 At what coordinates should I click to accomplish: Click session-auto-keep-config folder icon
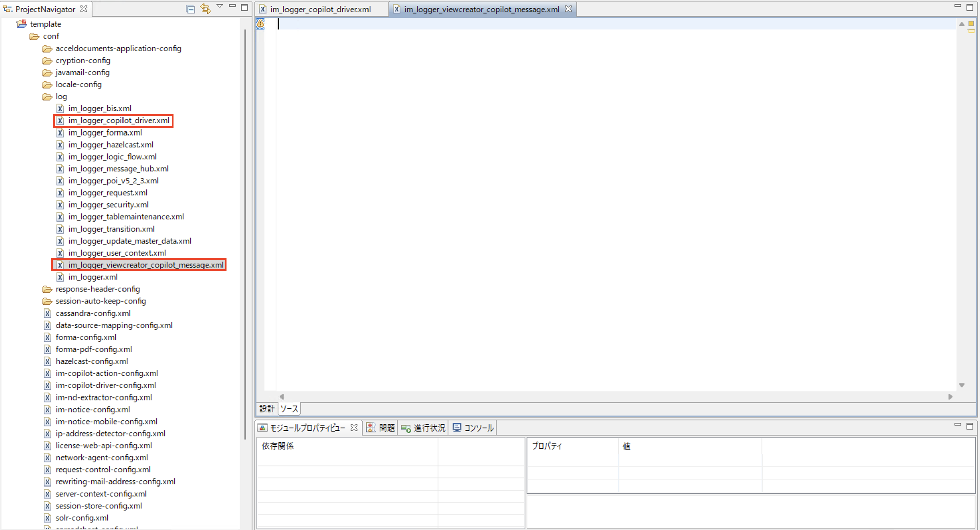coord(47,301)
